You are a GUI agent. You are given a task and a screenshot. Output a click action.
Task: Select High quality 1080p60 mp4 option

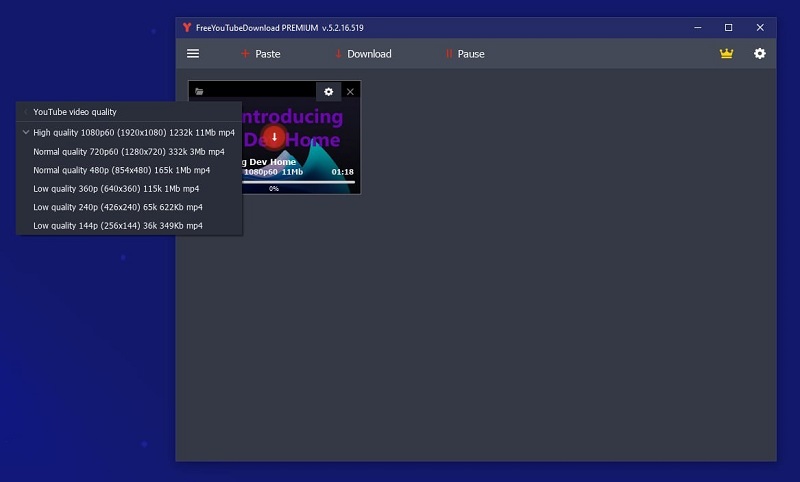tap(129, 133)
